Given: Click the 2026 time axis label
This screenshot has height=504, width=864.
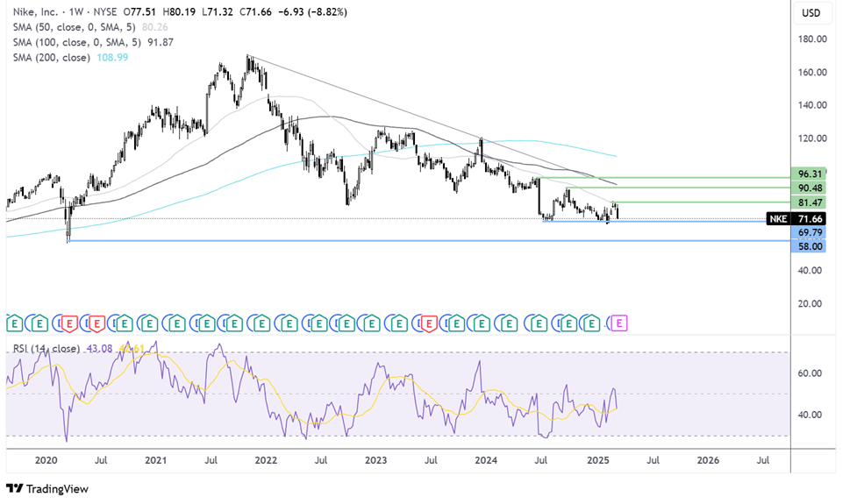Looking at the screenshot, I should tap(708, 460).
